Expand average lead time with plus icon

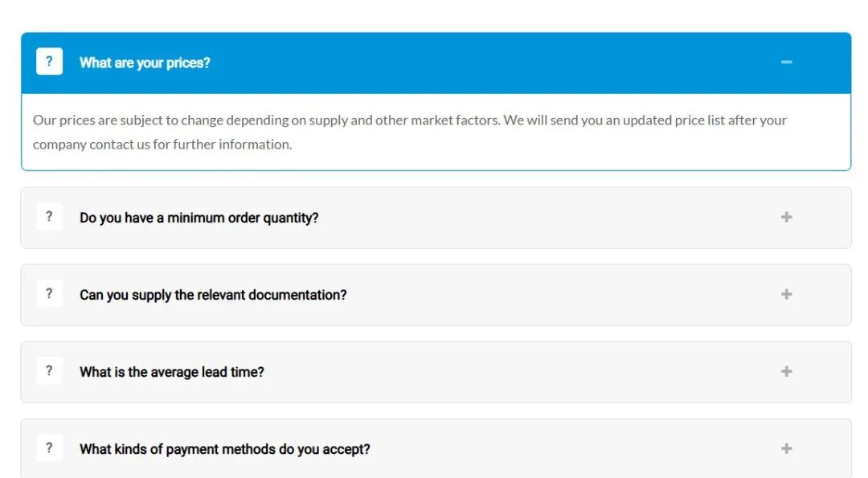pyautogui.click(x=786, y=371)
